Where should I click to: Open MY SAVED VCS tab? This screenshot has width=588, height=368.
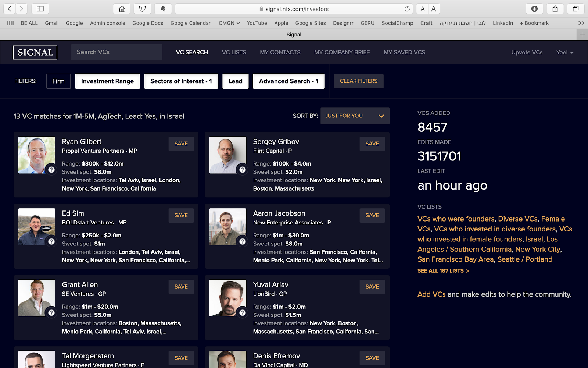pos(404,52)
